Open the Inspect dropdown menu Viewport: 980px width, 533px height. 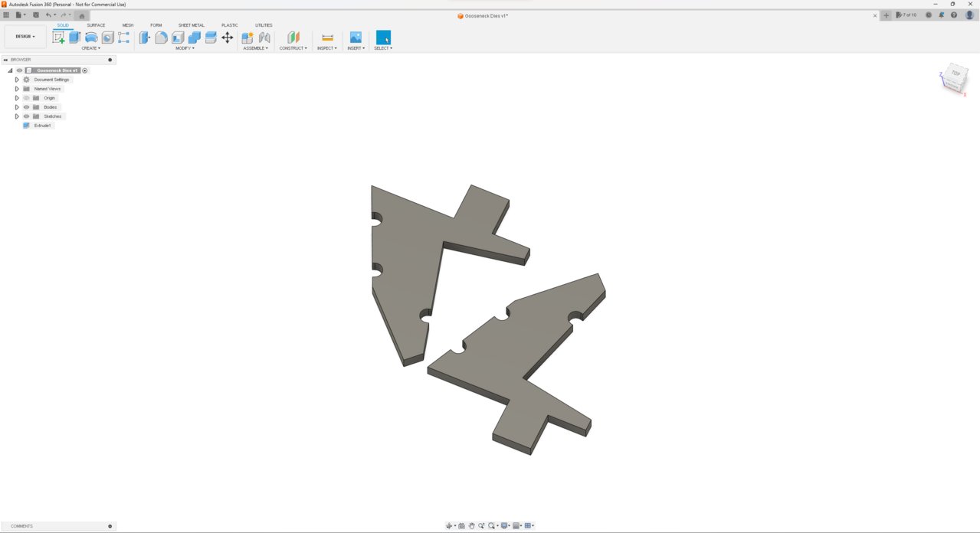coord(326,48)
